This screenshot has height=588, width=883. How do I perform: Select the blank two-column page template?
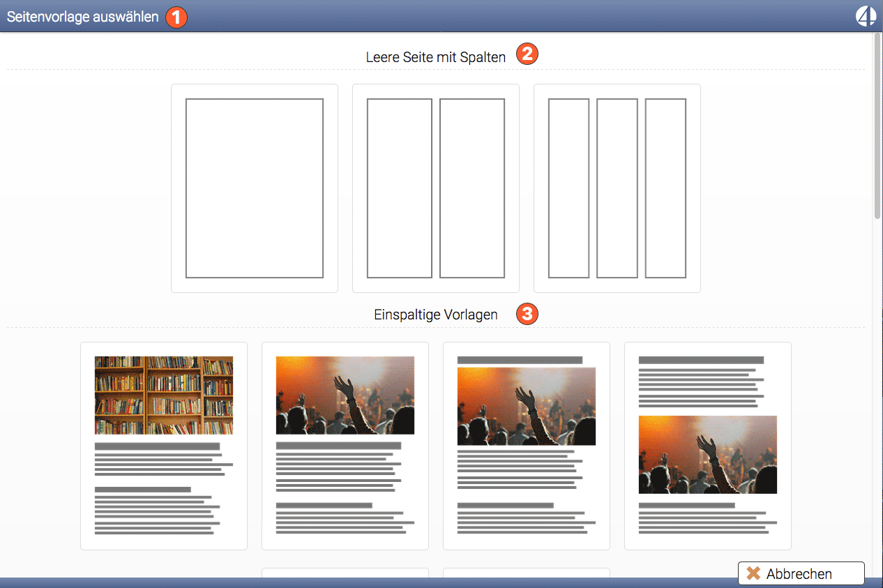tap(436, 188)
